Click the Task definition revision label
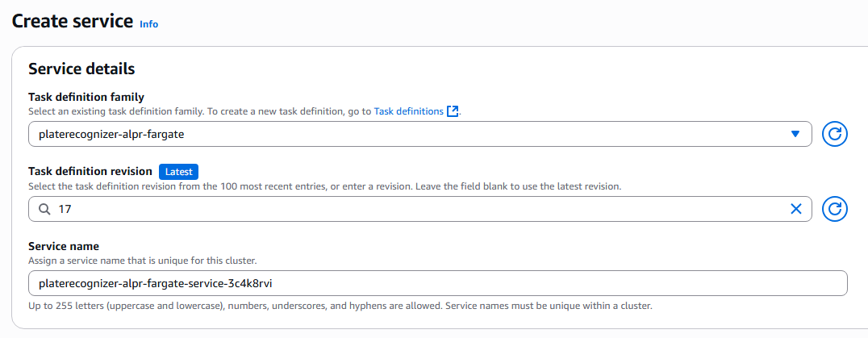The height and width of the screenshot is (338, 868). 90,171
